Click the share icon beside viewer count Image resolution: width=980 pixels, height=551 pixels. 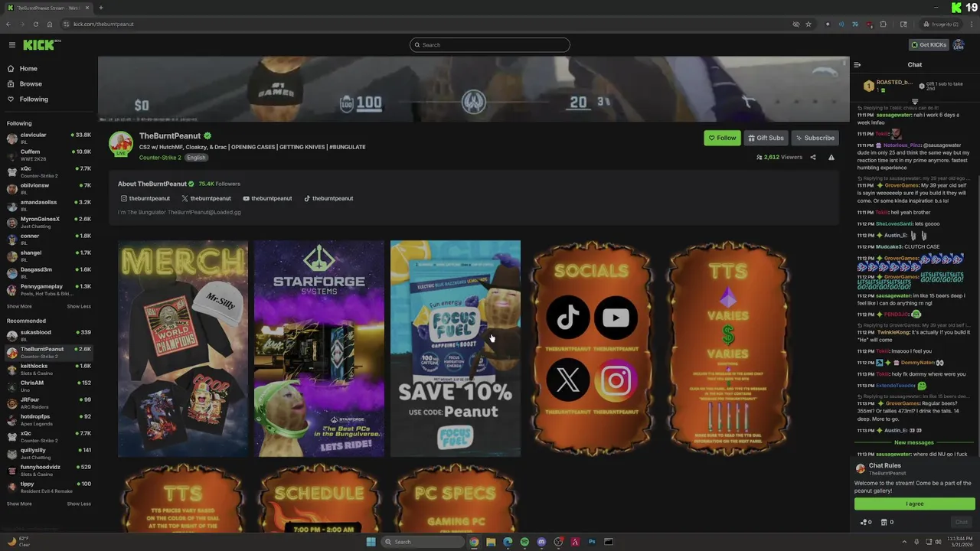tap(813, 157)
